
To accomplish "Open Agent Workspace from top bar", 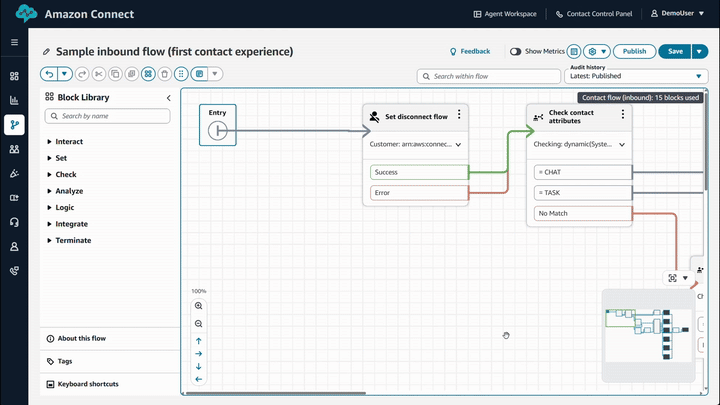I will point(504,15).
